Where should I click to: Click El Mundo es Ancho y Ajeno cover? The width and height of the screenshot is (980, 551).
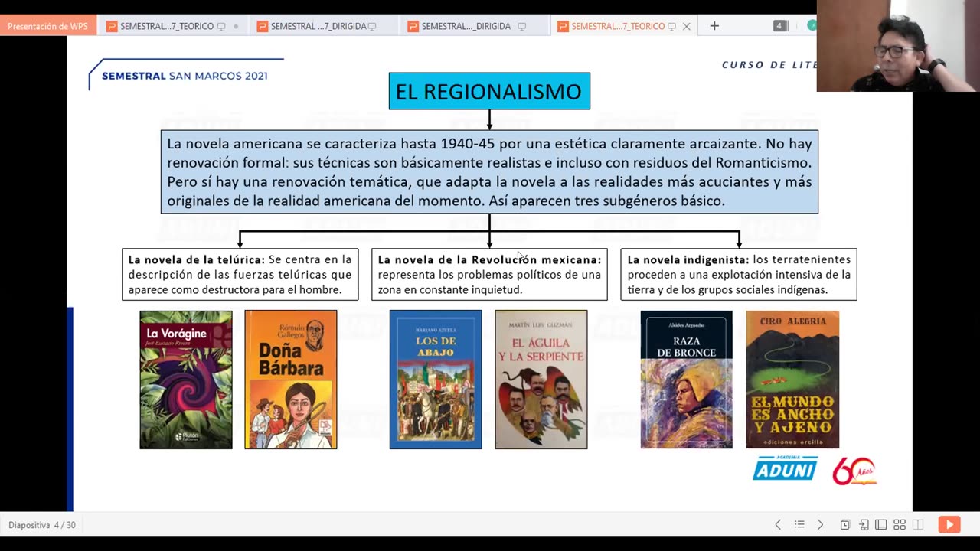pos(792,380)
